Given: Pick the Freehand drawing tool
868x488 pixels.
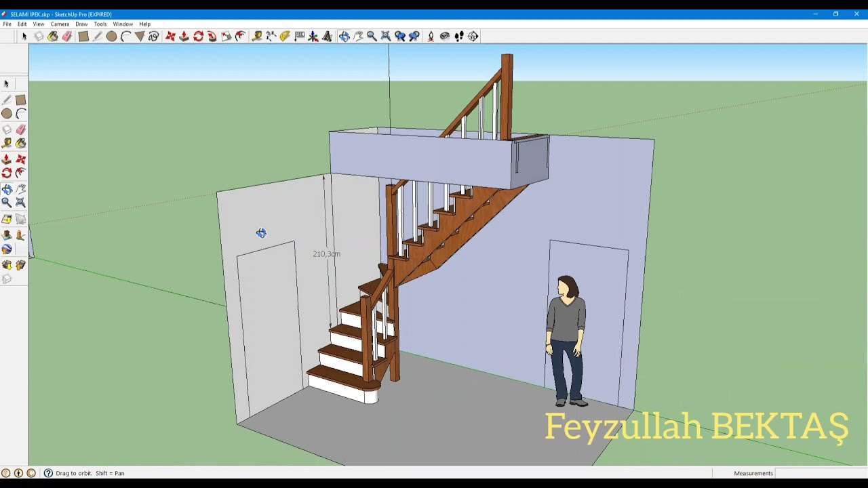Looking at the screenshot, I should coord(153,36).
